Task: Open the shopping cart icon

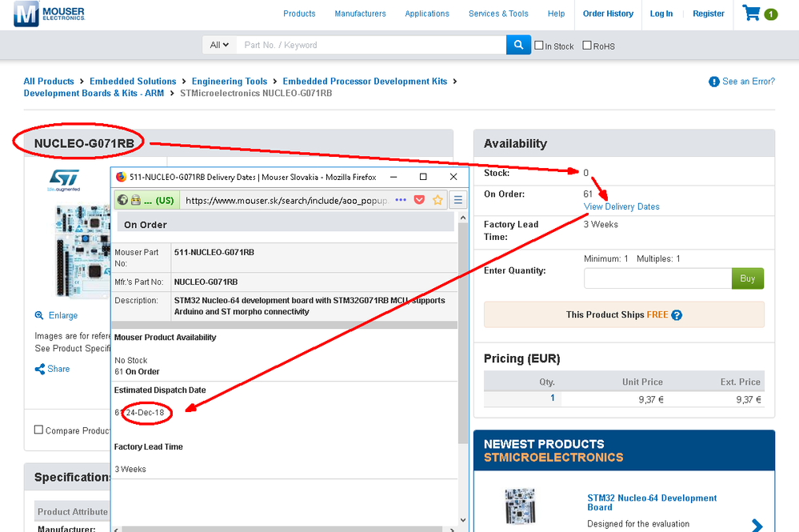Action: click(x=751, y=13)
